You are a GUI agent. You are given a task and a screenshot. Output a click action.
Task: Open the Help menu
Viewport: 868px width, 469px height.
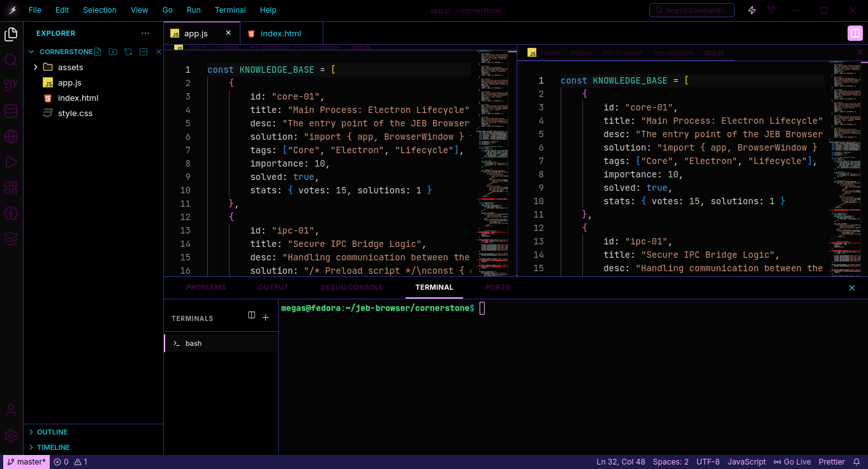coord(268,10)
